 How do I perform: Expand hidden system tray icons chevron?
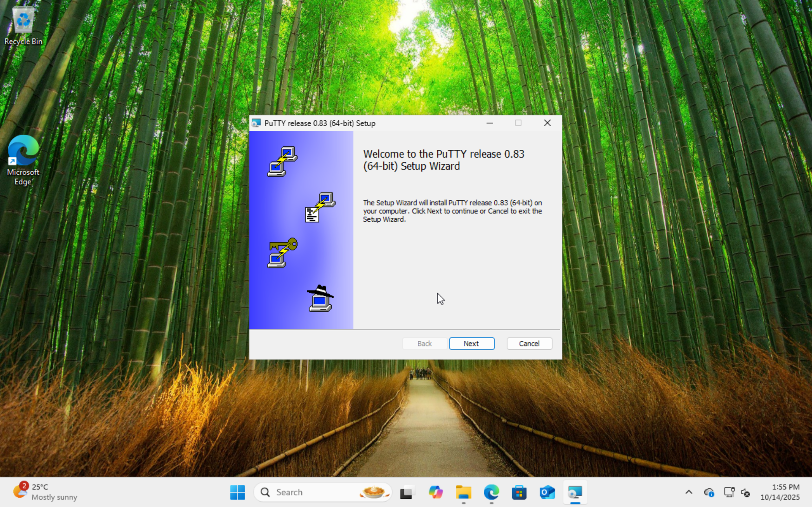coord(689,492)
